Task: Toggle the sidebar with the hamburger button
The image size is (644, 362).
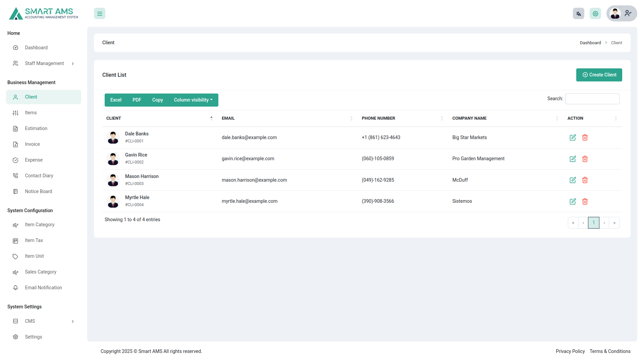Action: point(99,13)
